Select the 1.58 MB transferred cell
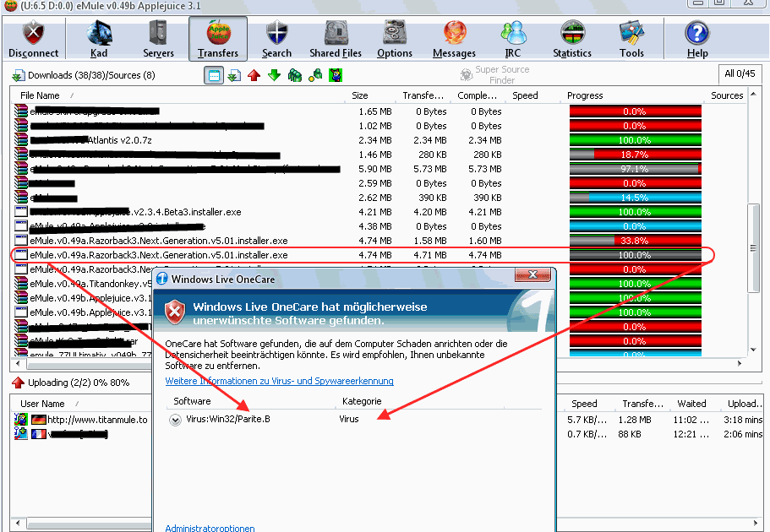Viewport: 770px width, 532px height. (x=430, y=241)
